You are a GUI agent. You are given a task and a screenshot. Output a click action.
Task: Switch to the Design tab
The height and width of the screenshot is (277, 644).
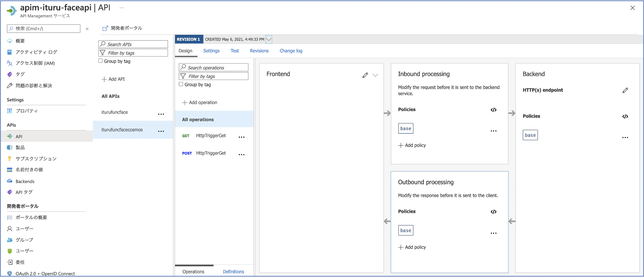pos(185,51)
